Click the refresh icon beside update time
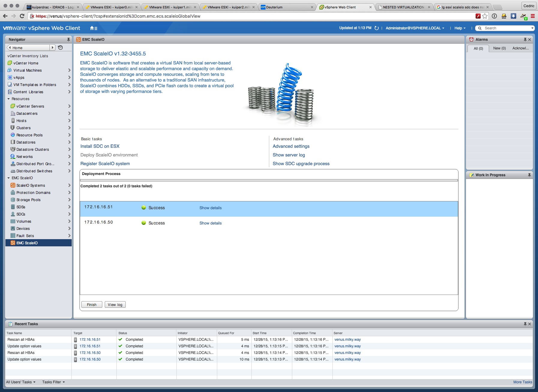Screen dimensions: 538x392 (377, 28)
